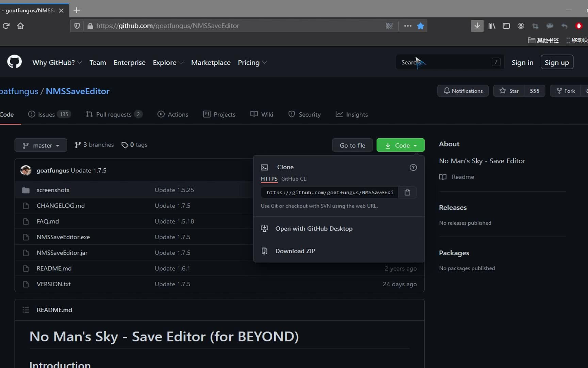View the 0 tags link
Image resolution: width=588 pixels, height=368 pixels.
point(134,145)
